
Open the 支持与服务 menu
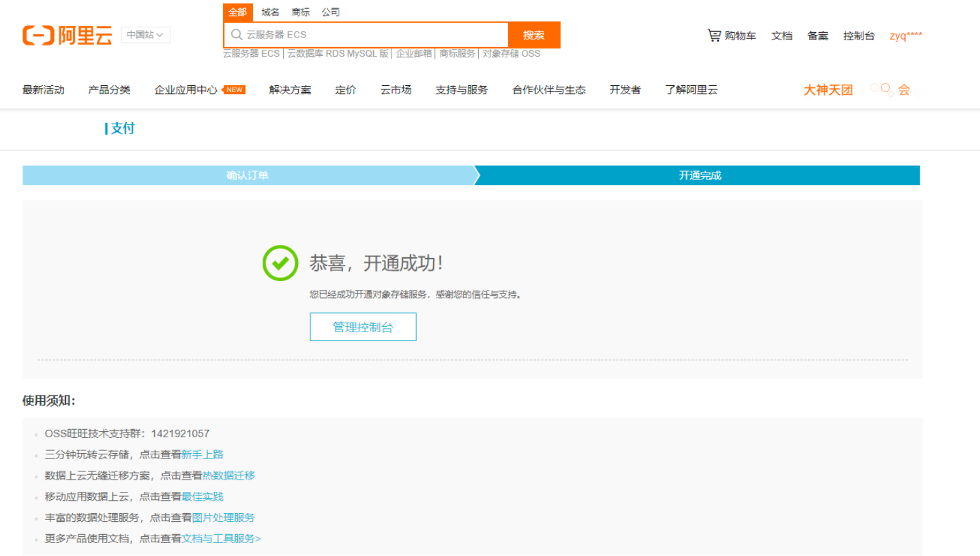tap(462, 89)
